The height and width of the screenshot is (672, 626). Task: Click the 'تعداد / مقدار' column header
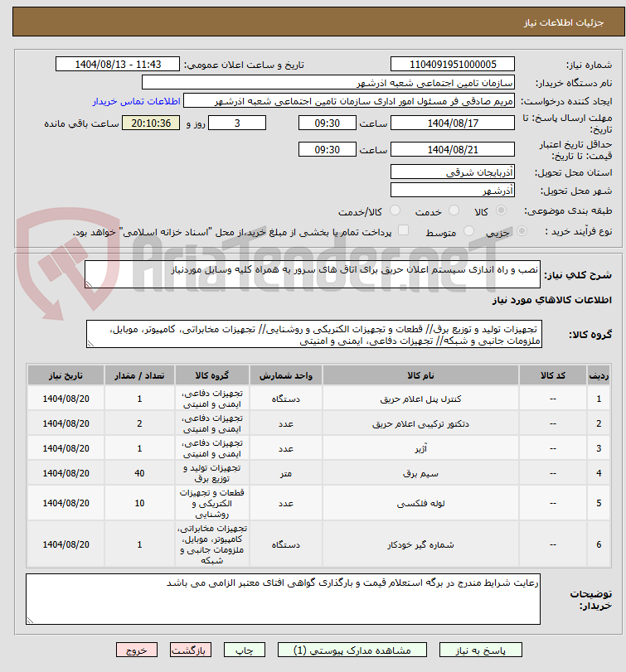point(139,375)
